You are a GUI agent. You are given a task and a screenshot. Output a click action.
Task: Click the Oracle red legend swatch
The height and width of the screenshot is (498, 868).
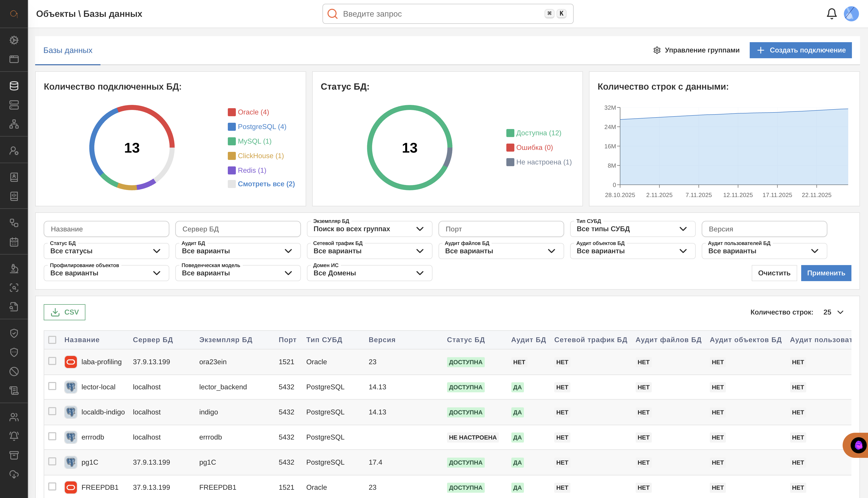(x=232, y=112)
